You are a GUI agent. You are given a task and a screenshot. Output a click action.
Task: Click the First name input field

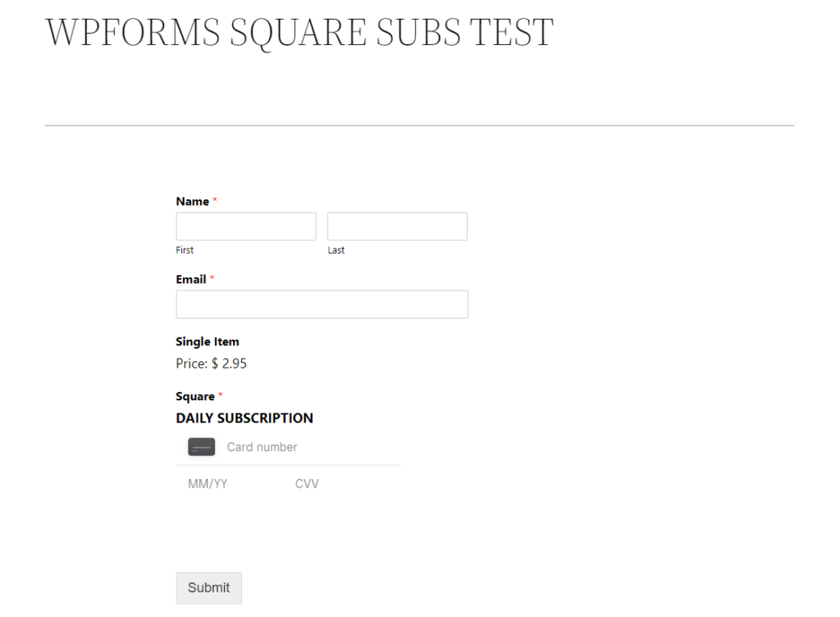coord(246,226)
